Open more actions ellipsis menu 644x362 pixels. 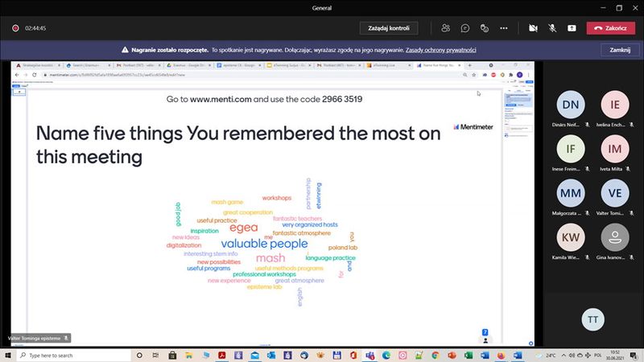[x=504, y=28]
